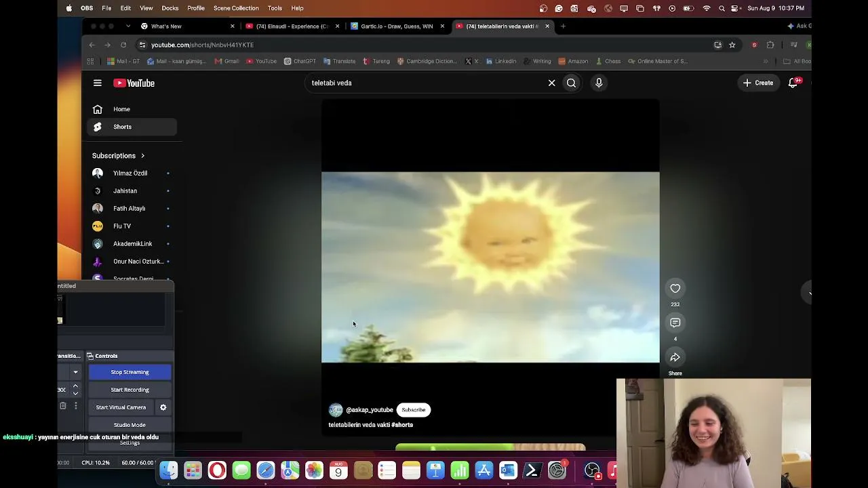
Task: Click the trash icon in OBS transitions dock
Action: tap(63, 406)
